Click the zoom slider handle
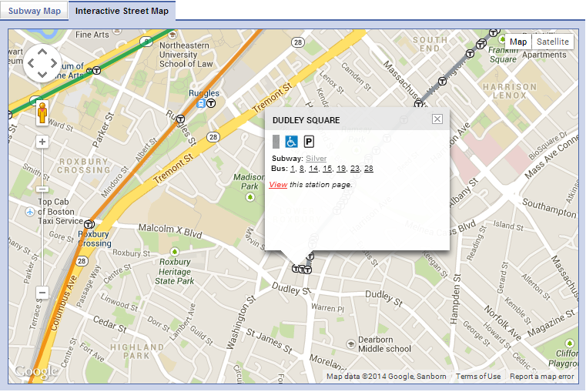586x392 pixels. tap(42, 189)
